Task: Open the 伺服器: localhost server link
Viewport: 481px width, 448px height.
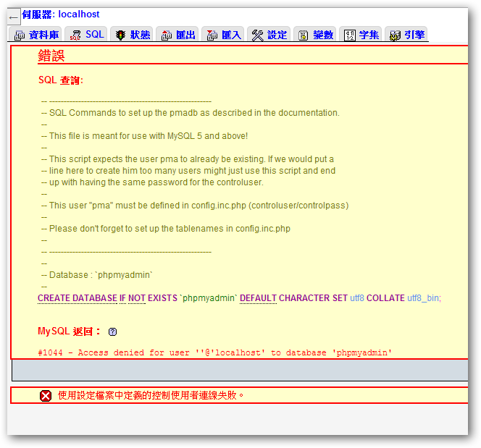Action: coord(61,14)
